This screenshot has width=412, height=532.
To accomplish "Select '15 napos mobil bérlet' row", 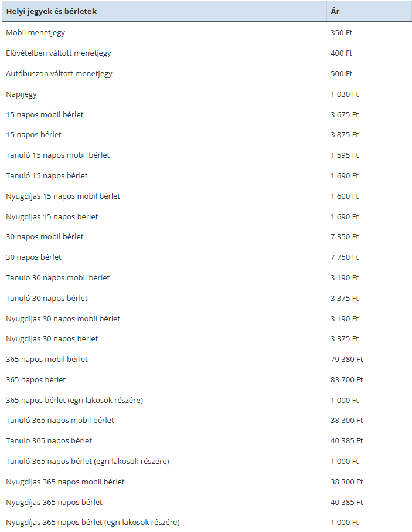I will click(207, 114).
